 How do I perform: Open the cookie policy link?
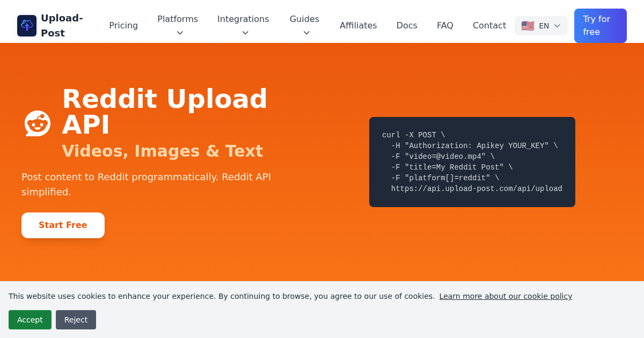pos(506,296)
